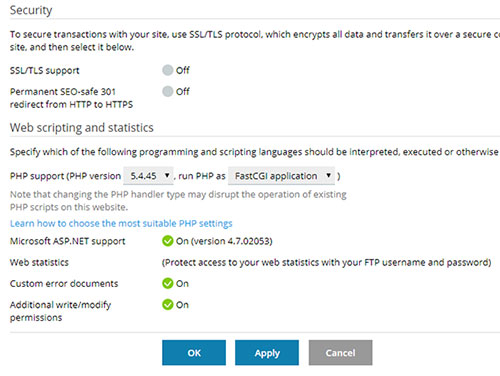Open Learn how to choose PHP settings link
Viewport: 500px width, 376px height.
(121, 223)
